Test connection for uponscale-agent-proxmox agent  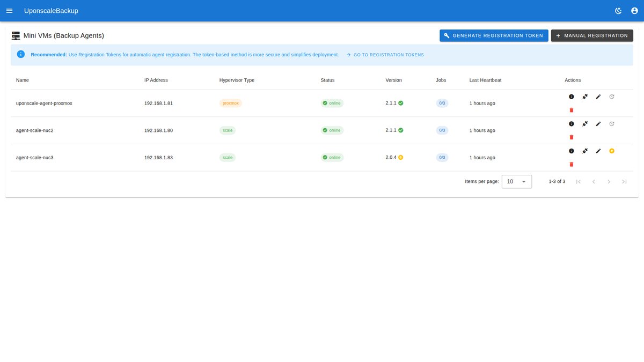(585, 97)
